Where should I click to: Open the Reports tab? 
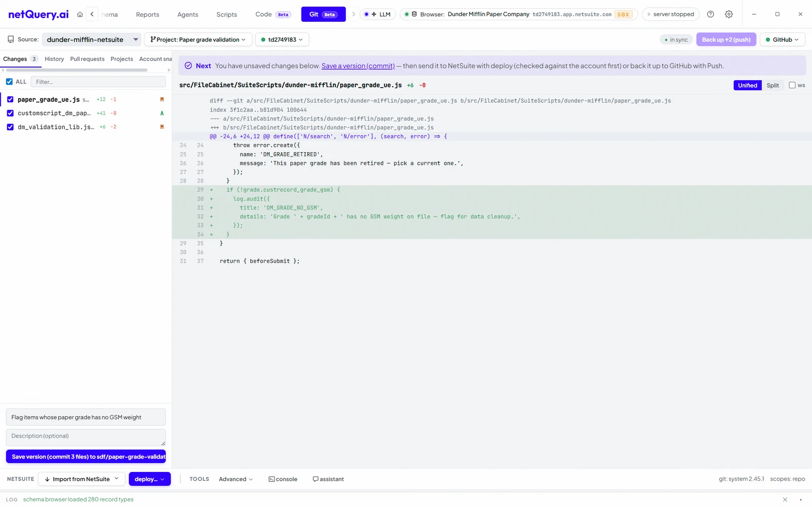[x=148, y=14]
